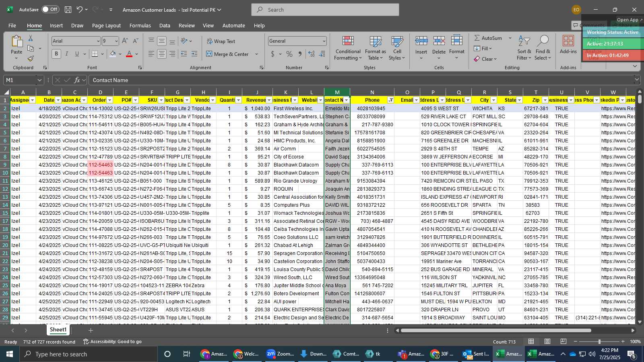Click Decrease Decimal icon

tap(322, 54)
